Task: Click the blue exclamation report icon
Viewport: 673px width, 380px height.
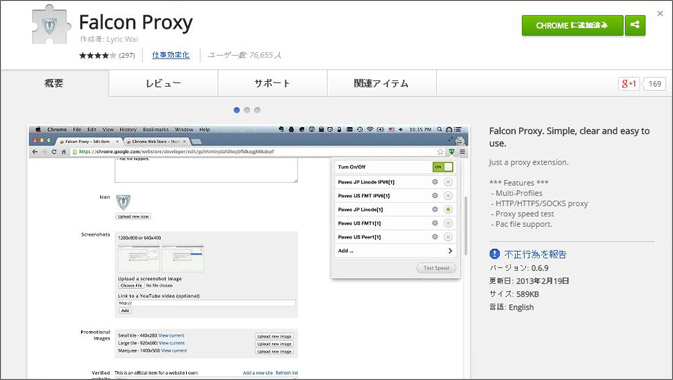Action: 494,254
